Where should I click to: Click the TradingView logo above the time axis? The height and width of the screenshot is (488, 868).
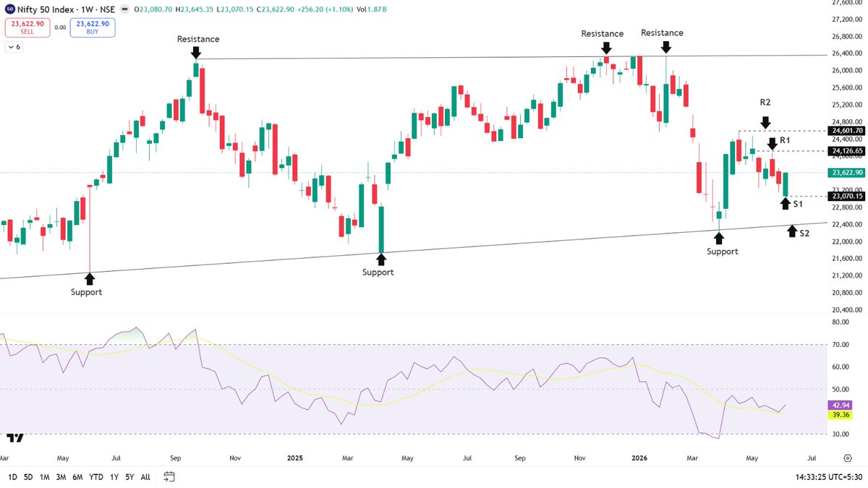point(16,437)
